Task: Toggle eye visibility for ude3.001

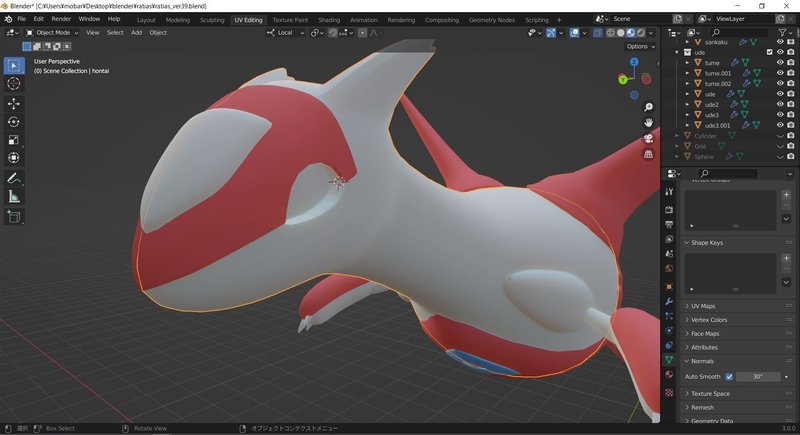Action: (780, 125)
